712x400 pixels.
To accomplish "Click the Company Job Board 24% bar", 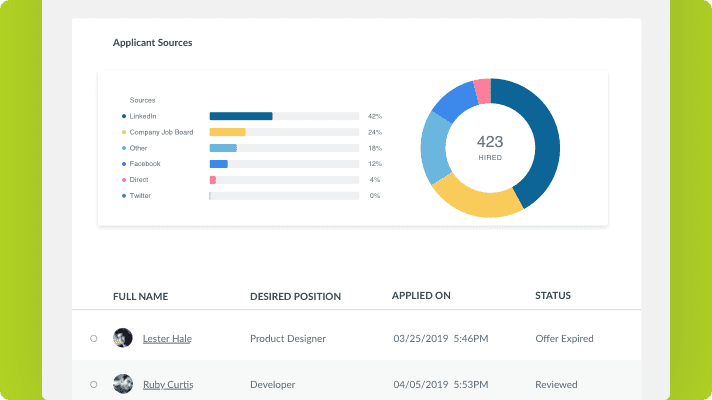I will [284, 132].
